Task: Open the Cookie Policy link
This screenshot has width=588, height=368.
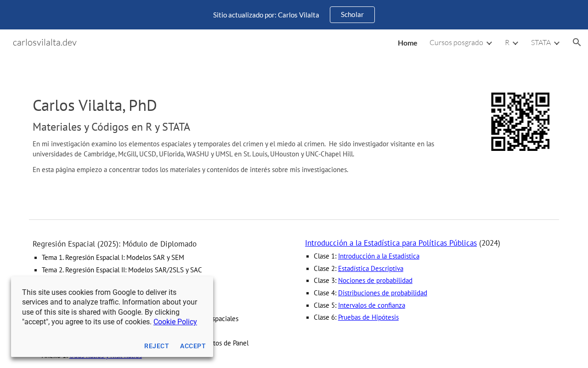Action: pyautogui.click(x=175, y=322)
